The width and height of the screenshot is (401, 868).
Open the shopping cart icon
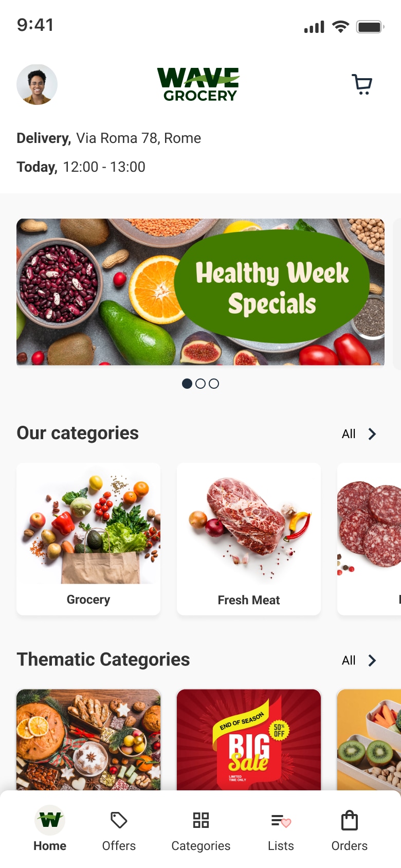[x=362, y=84]
